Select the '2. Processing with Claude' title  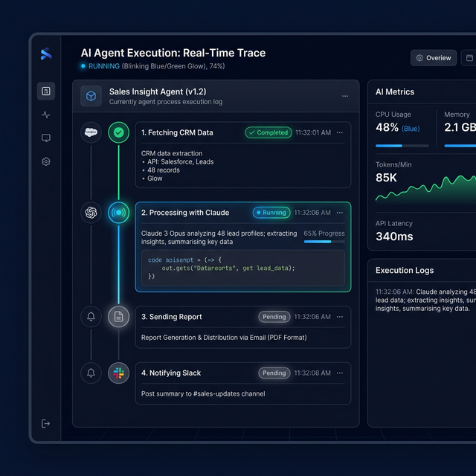click(x=185, y=213)
